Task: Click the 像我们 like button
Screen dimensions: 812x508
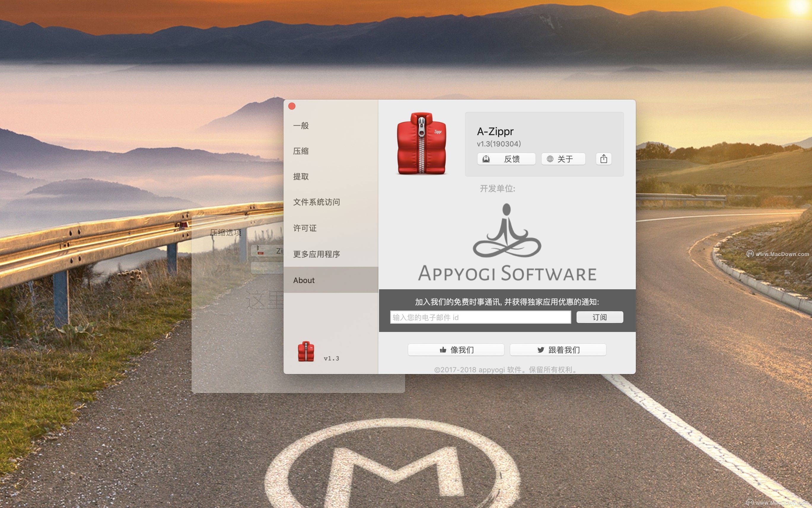Action: point(456,350)
